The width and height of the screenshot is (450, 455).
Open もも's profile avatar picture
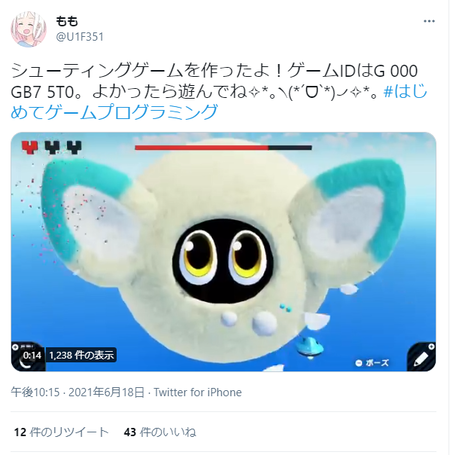click(x=28, y=29)
